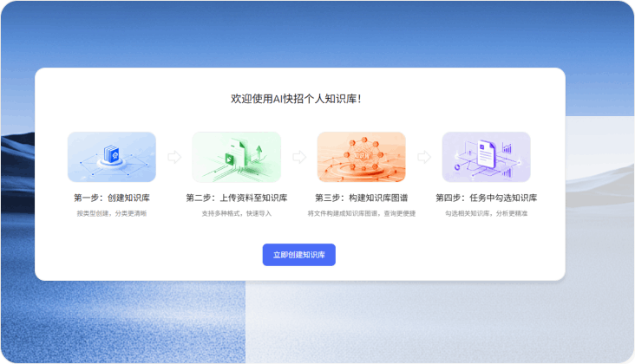Select the green 上传资料 step illustration
The image size is (635, 364).
click(237, 157)
